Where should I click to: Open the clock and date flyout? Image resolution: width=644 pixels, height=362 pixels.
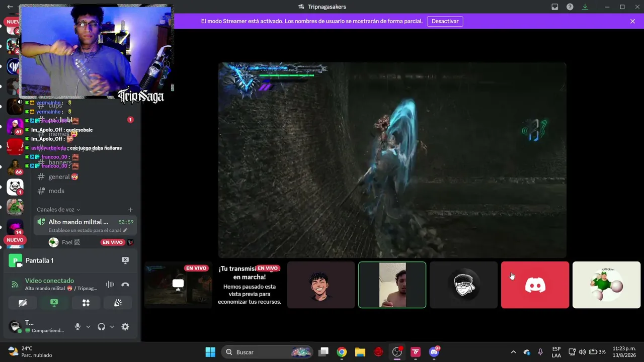coord(624,352)
